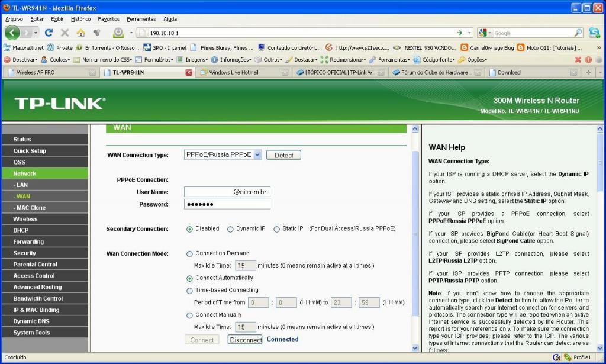Open the Br Torrents - O Nosso bookmark

108,47
